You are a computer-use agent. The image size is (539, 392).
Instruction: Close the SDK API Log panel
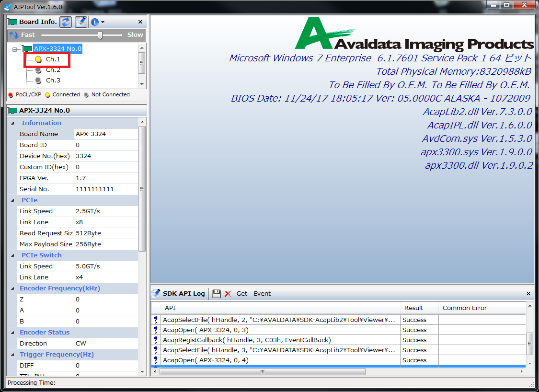coord(528,294)
